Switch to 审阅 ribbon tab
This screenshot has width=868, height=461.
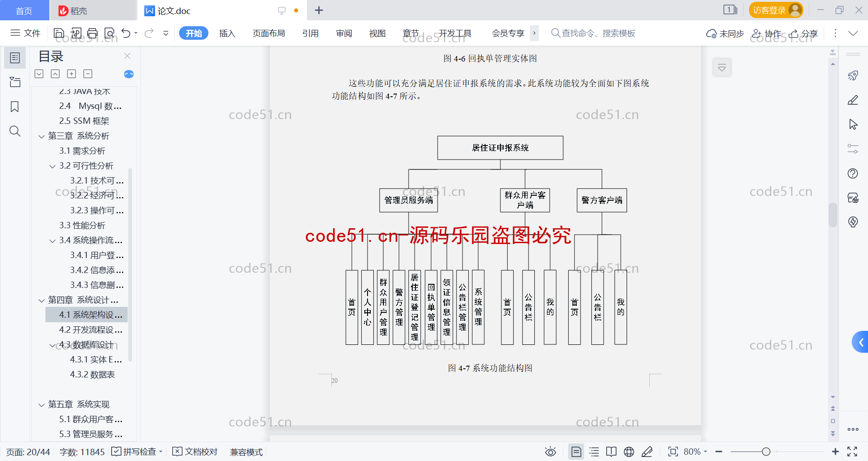click(344, 33)
